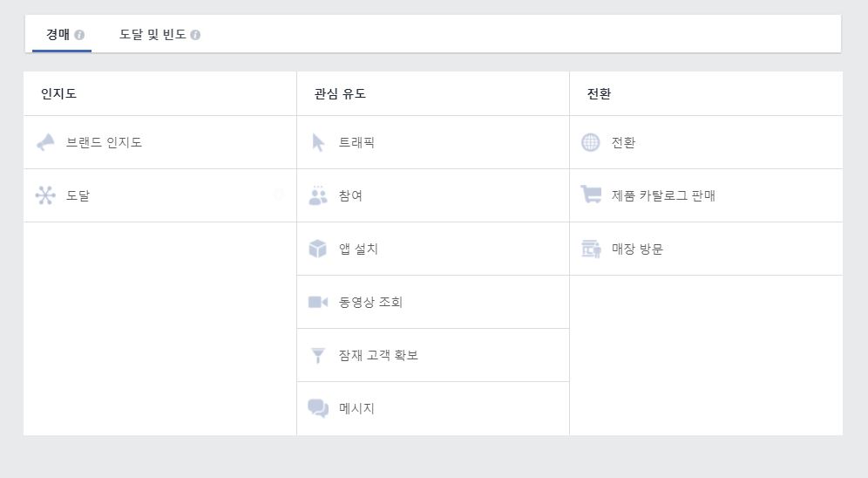Click the megaphone icon for 브랜드 인지도

45,142
